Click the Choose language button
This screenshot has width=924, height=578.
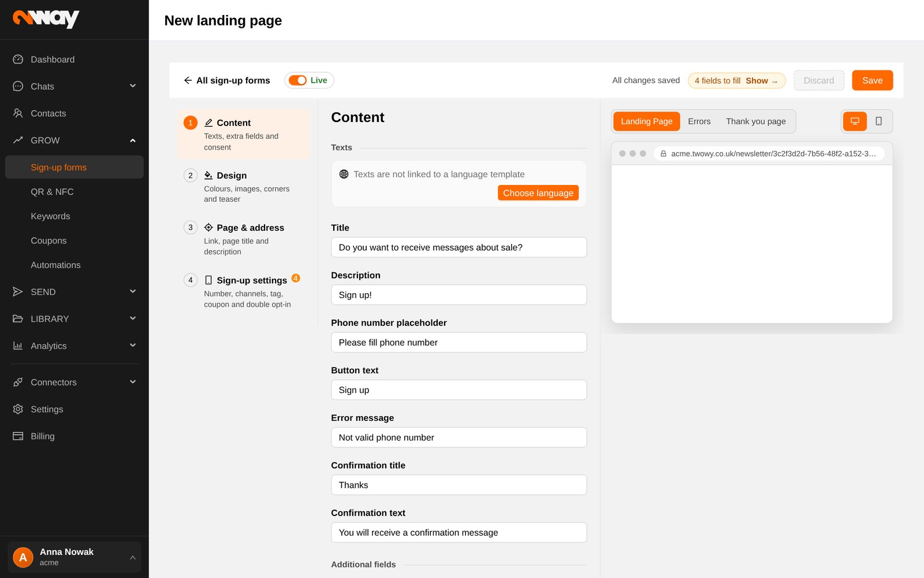pyautogui.click(x=538, y=193)
